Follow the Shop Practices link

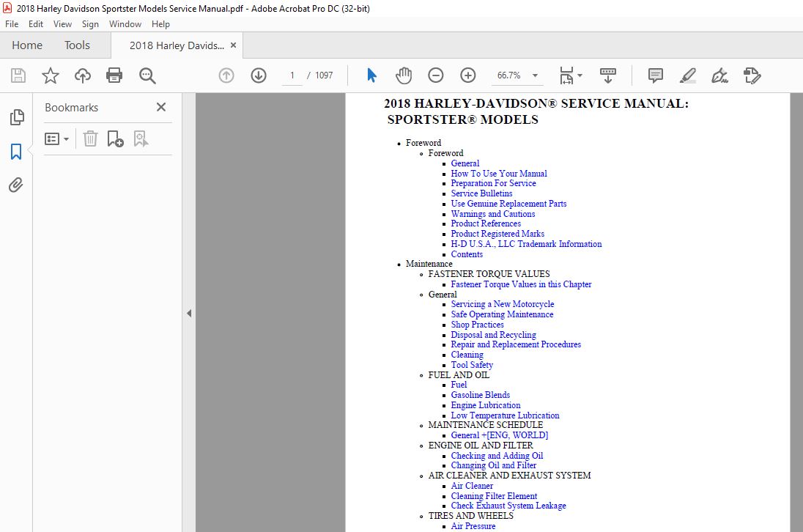[x=477, y=325]
